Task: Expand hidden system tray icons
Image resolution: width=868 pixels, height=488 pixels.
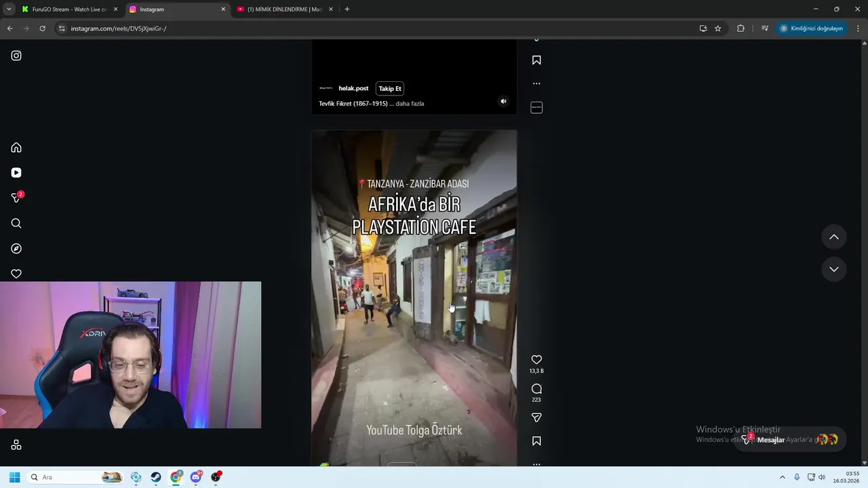Action: tap(782, 477)
